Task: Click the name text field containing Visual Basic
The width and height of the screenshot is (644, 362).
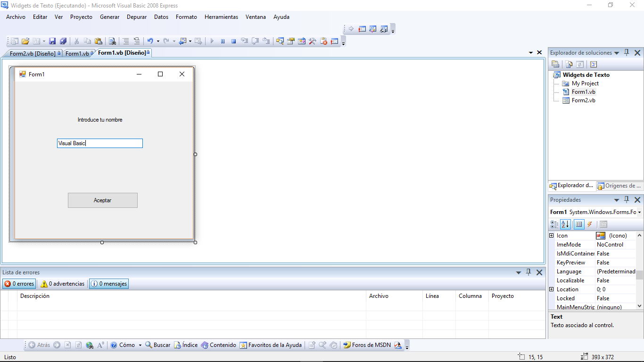Action: pyautogui.click(x=99, y=143)
